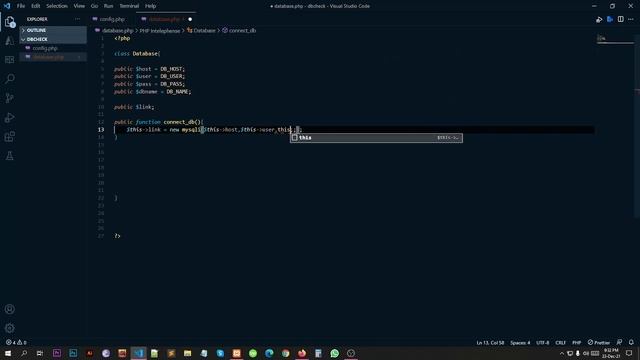Viewport: 640px width, 360px height.
Task: Open XAMPP from the taskbar
Action: (x=236, y=353)
